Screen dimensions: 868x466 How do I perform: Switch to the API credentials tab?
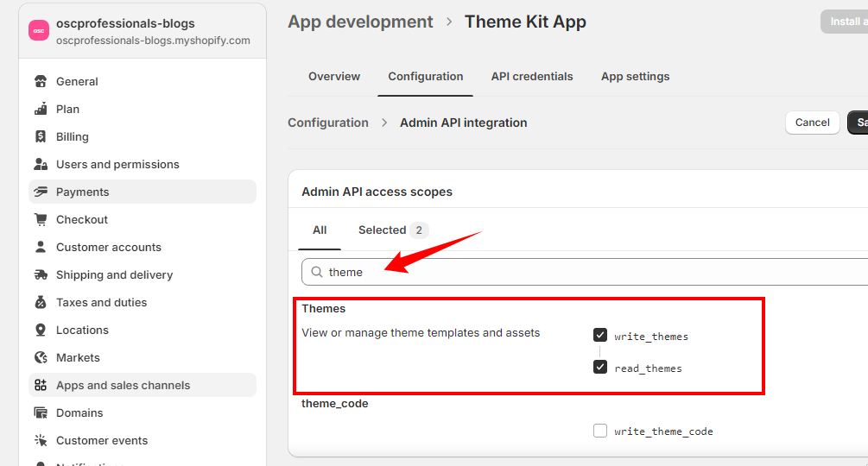[x=532, y=77]
